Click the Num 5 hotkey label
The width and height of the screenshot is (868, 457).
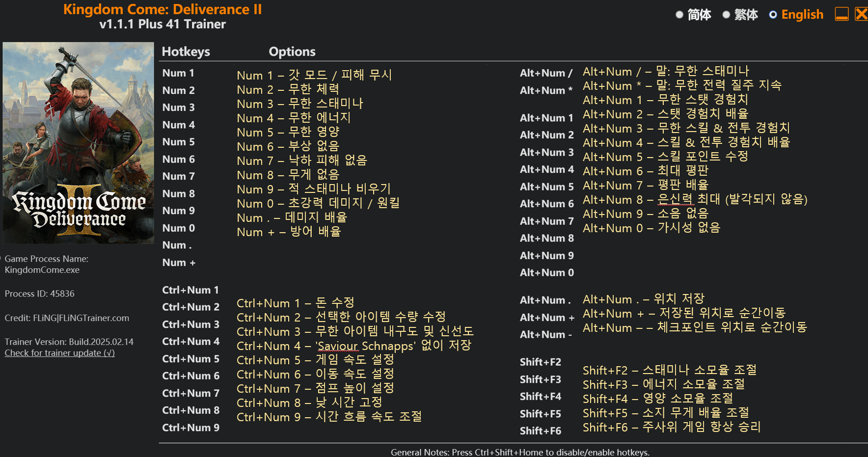coord(178,142)
